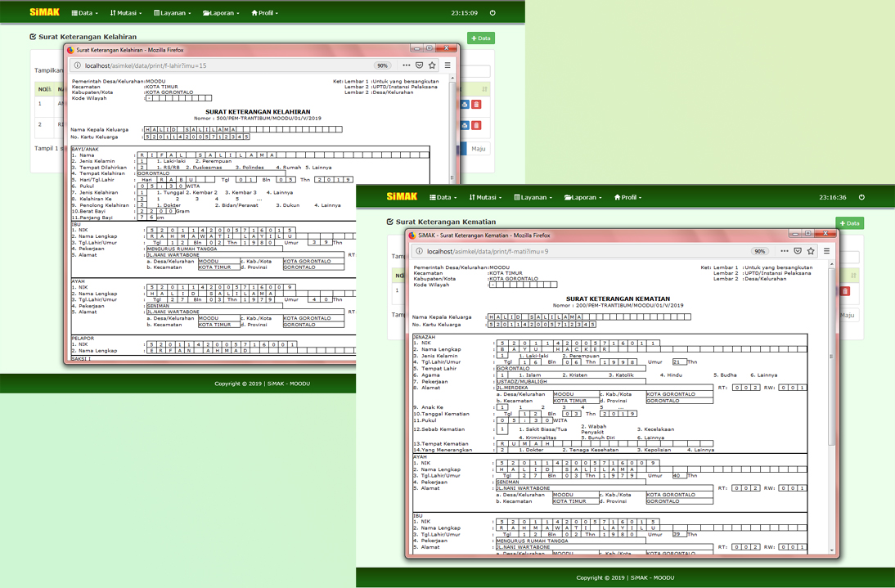Click green Data button on Kematian page
This screenshot has height=588, width=895.
pyautogui.click(x=850, y=222)
